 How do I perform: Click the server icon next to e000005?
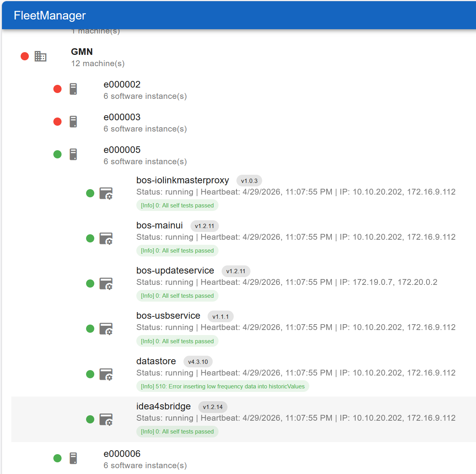(x=73, y=154)
